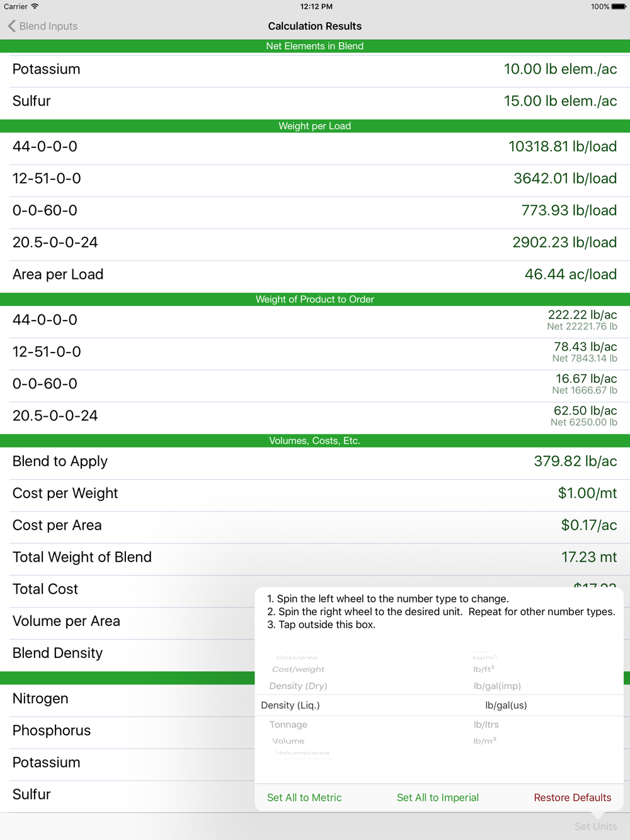Tap Cost per Area row label
Screen dimensions: 630x840
pos(57,526)
